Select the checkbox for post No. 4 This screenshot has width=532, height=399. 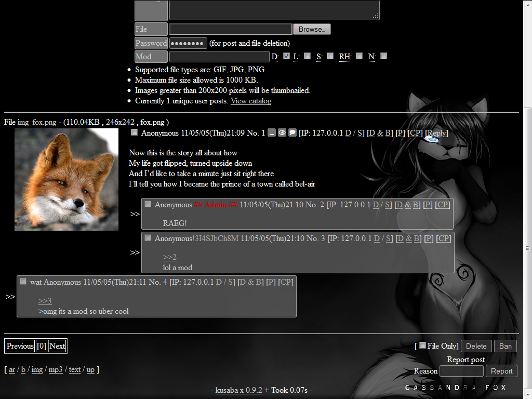[23, 281]
